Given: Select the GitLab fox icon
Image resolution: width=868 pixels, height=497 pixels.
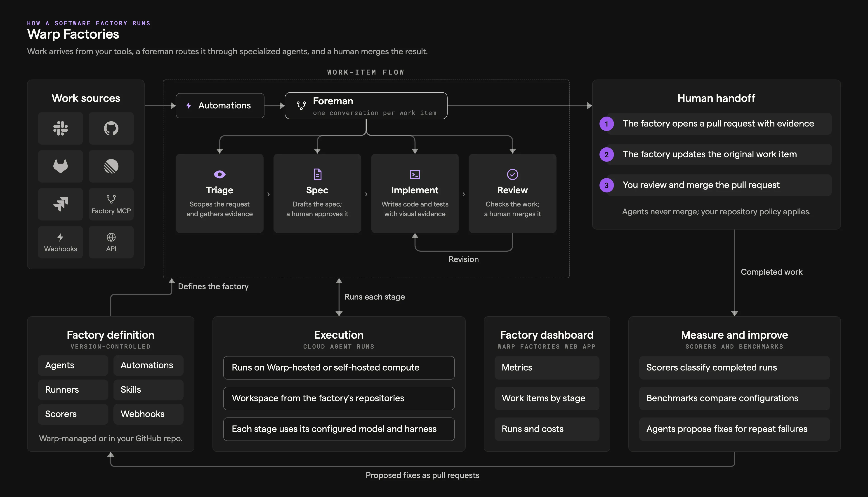Looking at the screenshot, I should point(60,166).
